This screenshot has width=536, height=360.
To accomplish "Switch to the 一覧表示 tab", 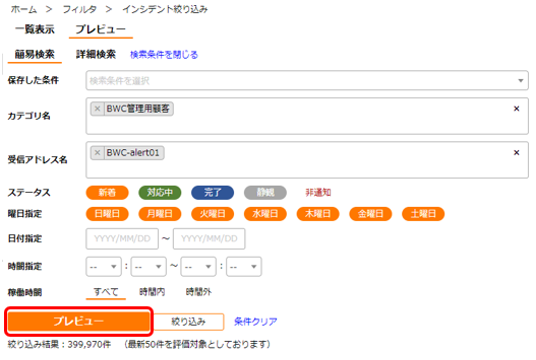I will [x=35, y=29].
